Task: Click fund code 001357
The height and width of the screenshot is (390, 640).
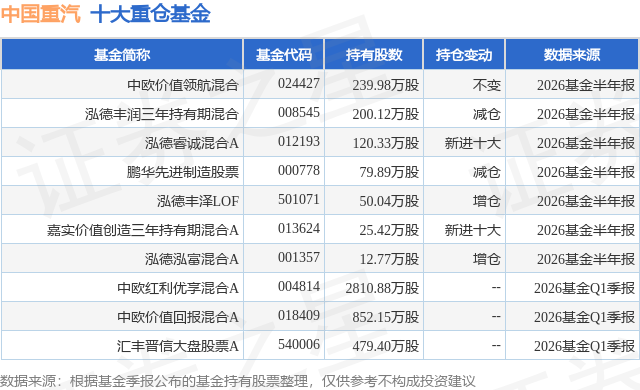Action: (x=299, y=257)
